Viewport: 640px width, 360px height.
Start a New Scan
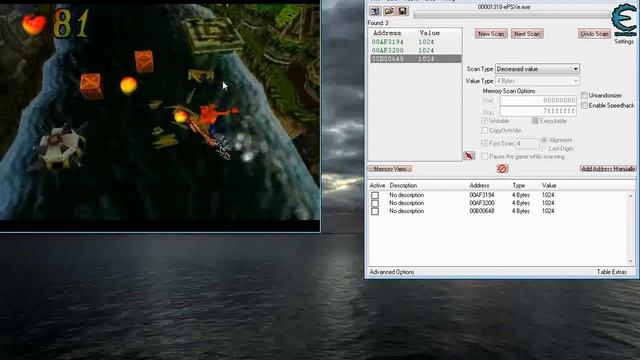(x=491, y=34)
